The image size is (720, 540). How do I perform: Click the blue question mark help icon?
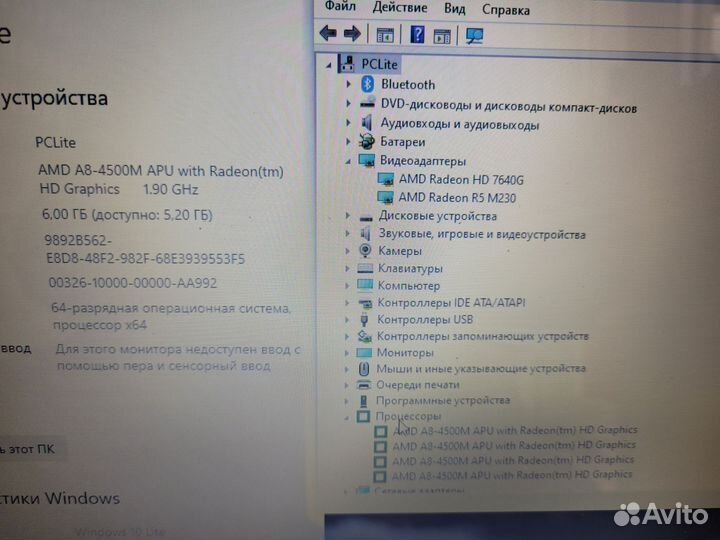(x=417, y=35)
